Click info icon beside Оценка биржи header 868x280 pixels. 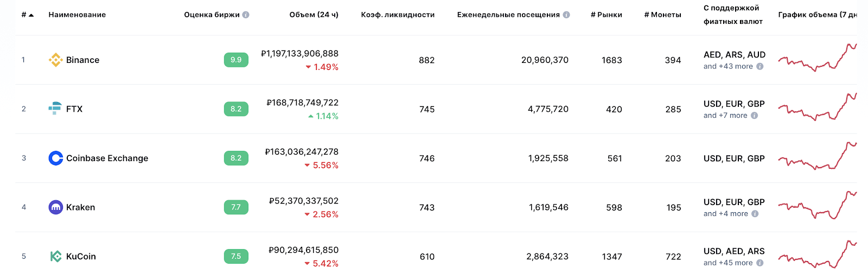[x=246, y=15]
